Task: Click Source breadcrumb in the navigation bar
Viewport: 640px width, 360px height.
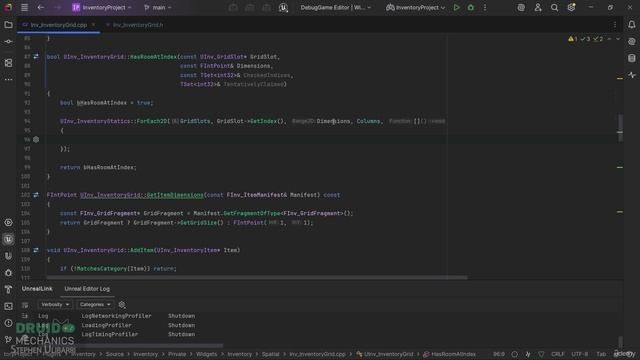Action: click(115, 354)
